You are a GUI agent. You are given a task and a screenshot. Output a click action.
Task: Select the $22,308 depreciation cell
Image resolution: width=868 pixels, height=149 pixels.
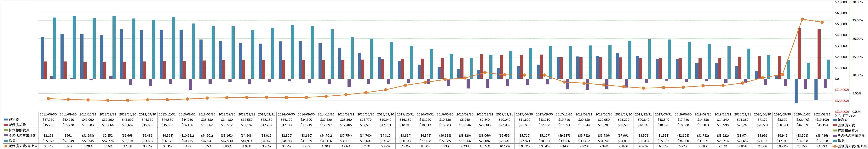[485, 125]
